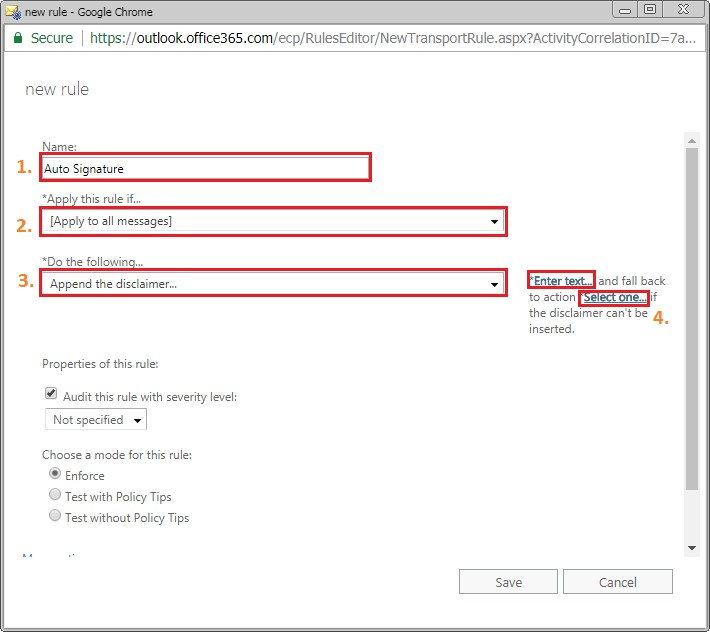Screen dimensions: 710x632
Task: Toggle 'Audit this rule with severity level' checkbox
Action: [51, 393]
